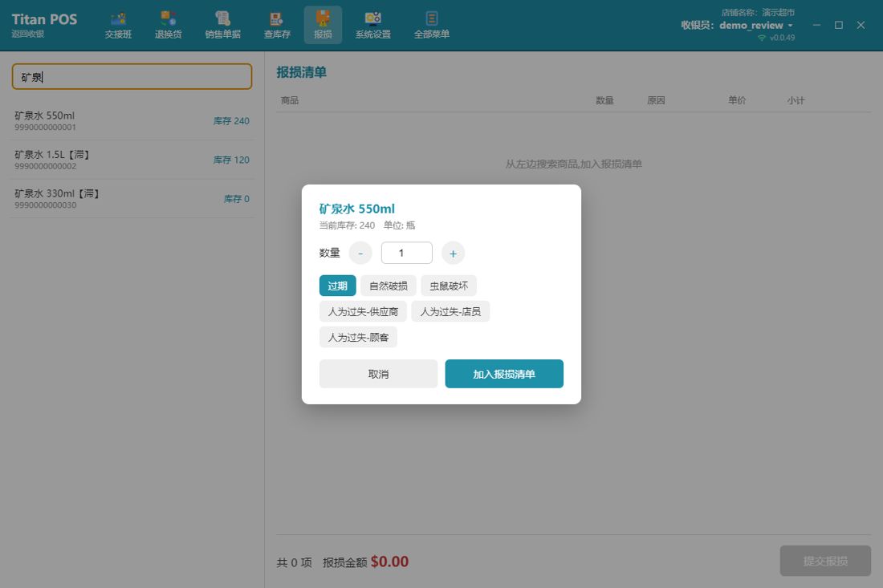Select the 过期 reason chip
883x588 pixels.
coord(337,286)
